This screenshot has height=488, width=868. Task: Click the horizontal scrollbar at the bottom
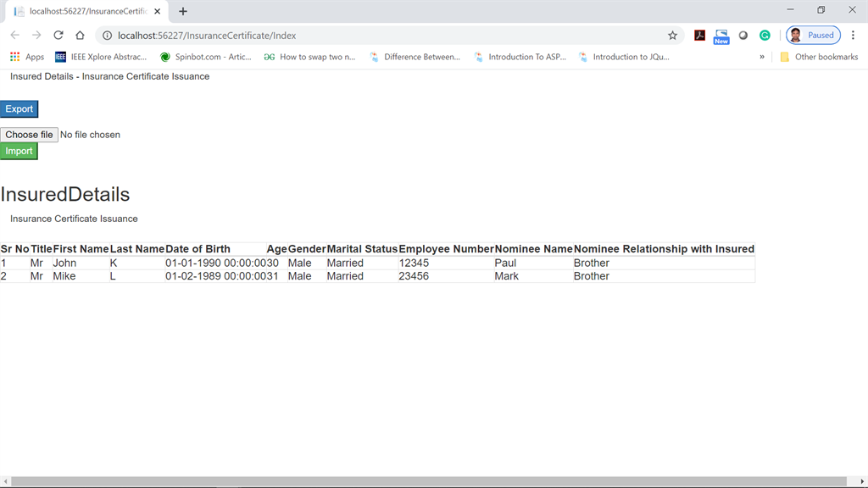(434, 481)
